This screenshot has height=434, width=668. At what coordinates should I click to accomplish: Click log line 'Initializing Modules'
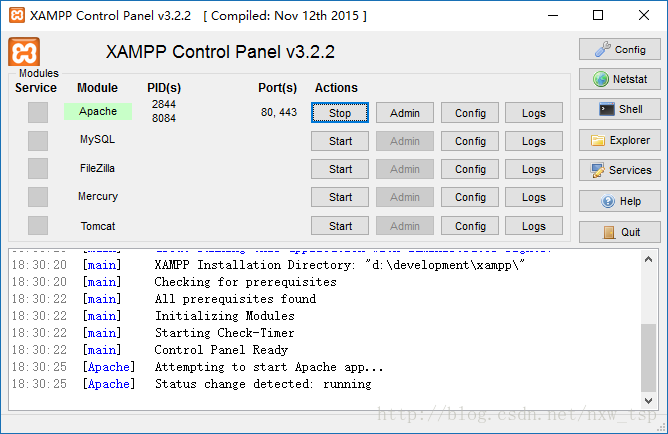pos(225,316)
